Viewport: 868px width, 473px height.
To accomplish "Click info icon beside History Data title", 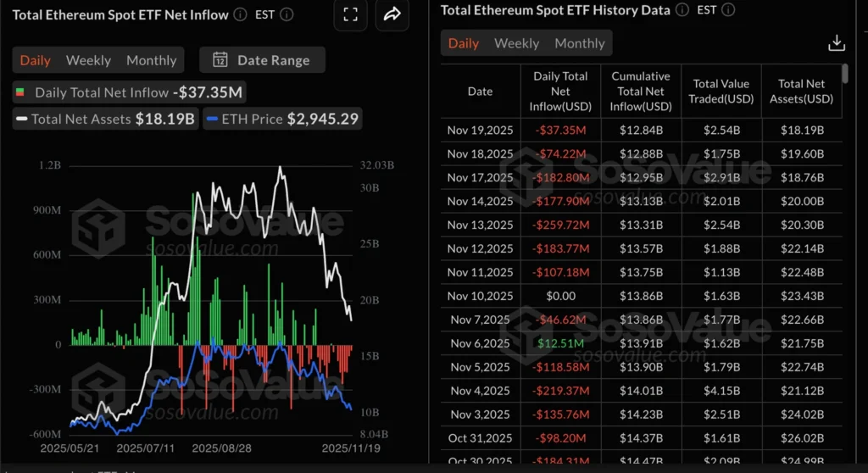I will pos(682,10).
